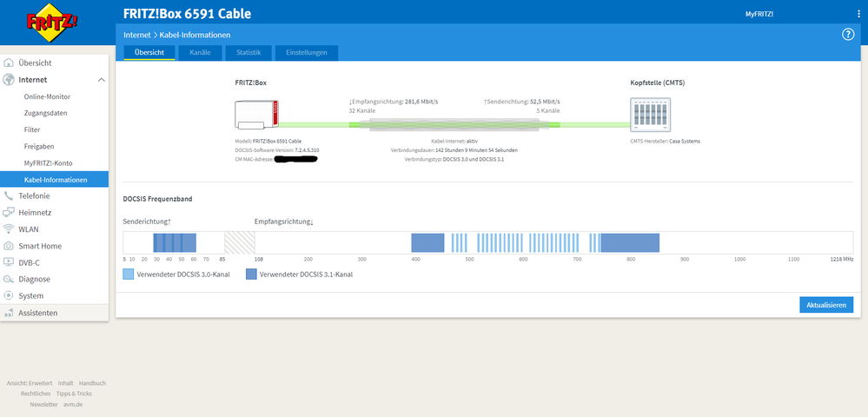868x417 pixels.
Task: Open the Tipps & Tricks footer link
Action: pyautogui.click(x=74, y=394)
